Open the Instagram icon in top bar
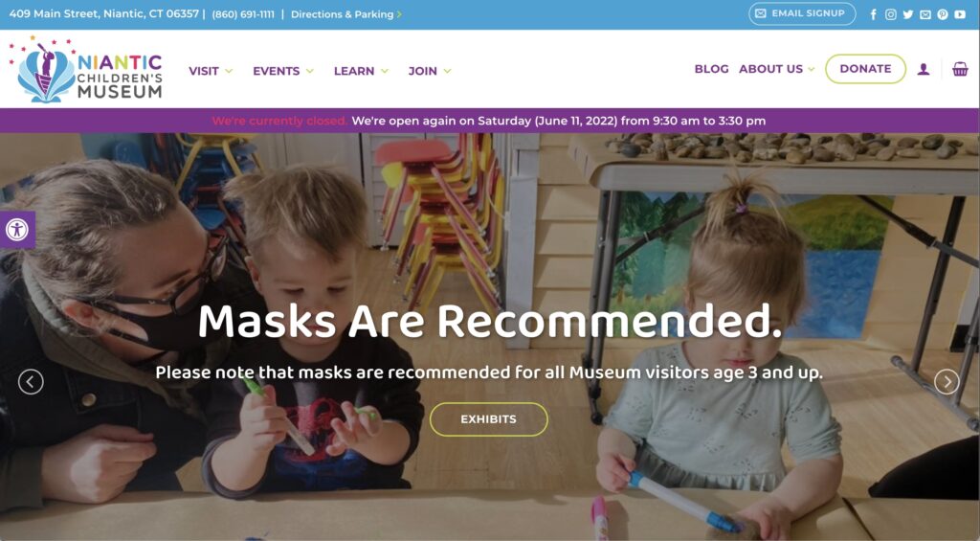Screen dimensions: 980x541 point(891,14)
